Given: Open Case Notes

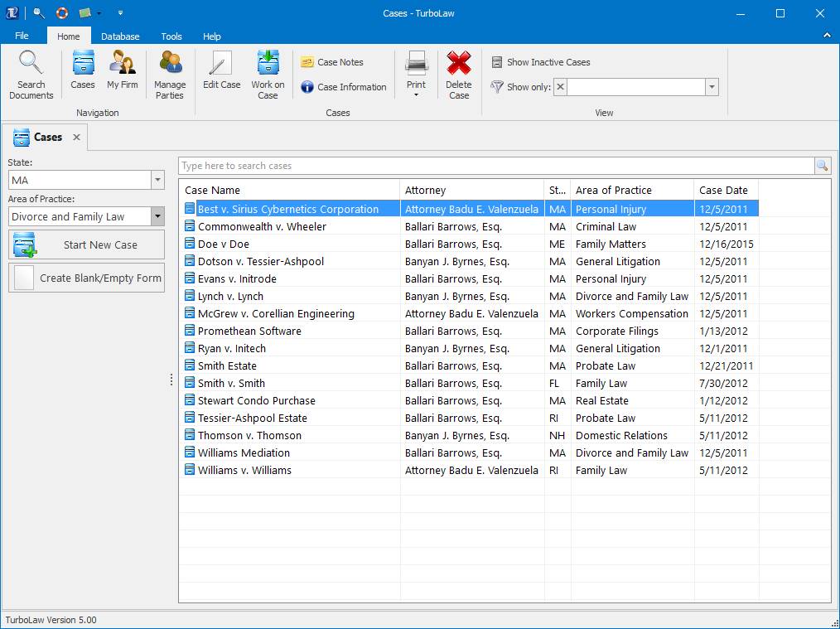Looking at the screenshot, I should pos(332,62).
